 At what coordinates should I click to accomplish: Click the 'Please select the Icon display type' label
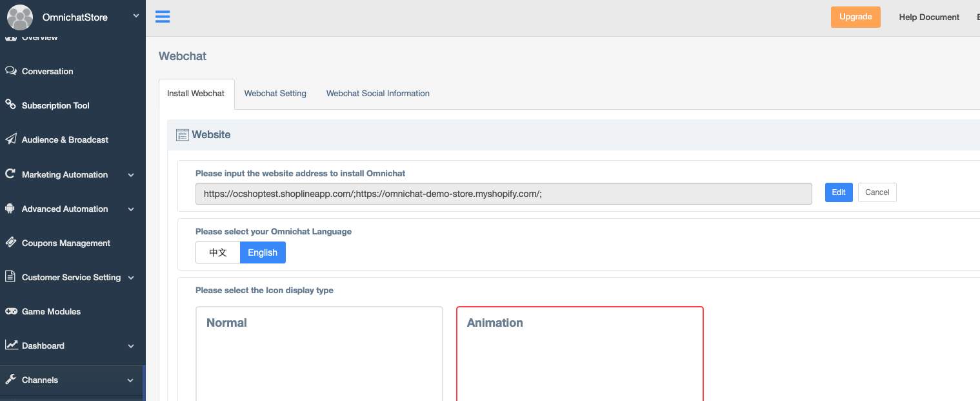[x=265, y=291]
